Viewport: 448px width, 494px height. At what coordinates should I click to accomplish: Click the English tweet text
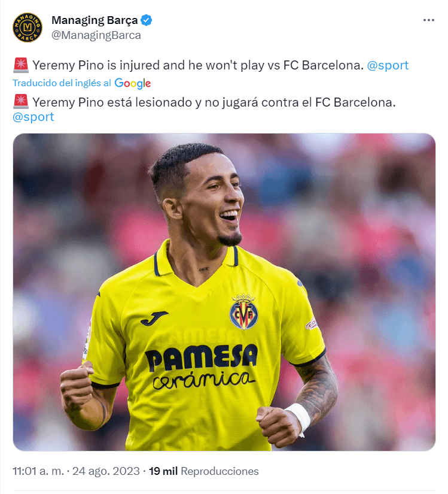(198, 65)
